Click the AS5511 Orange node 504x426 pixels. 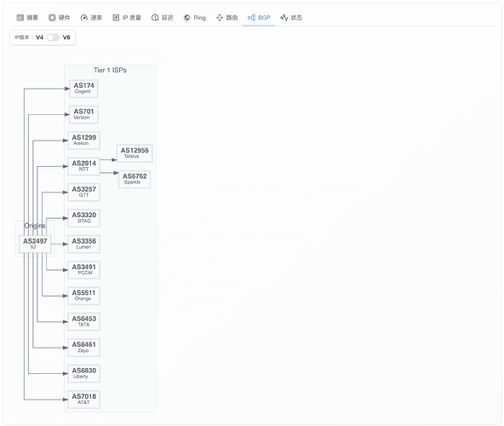tap(84, 296)
